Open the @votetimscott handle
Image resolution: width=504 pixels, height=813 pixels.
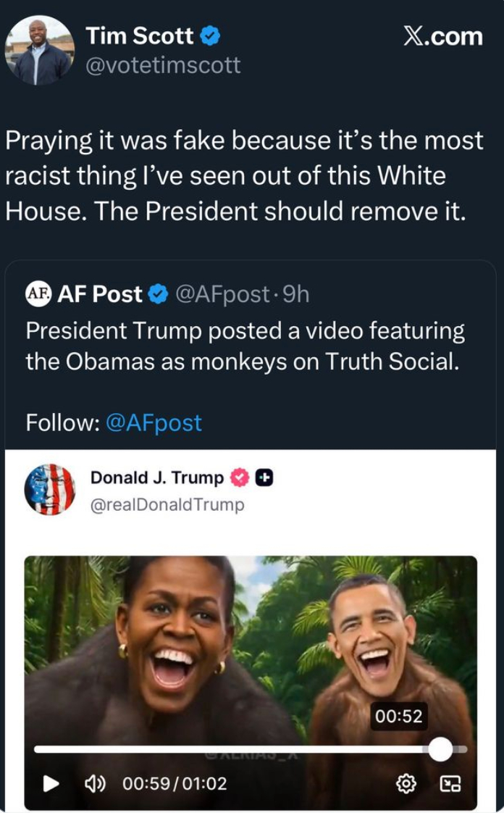tap(163, 66)
